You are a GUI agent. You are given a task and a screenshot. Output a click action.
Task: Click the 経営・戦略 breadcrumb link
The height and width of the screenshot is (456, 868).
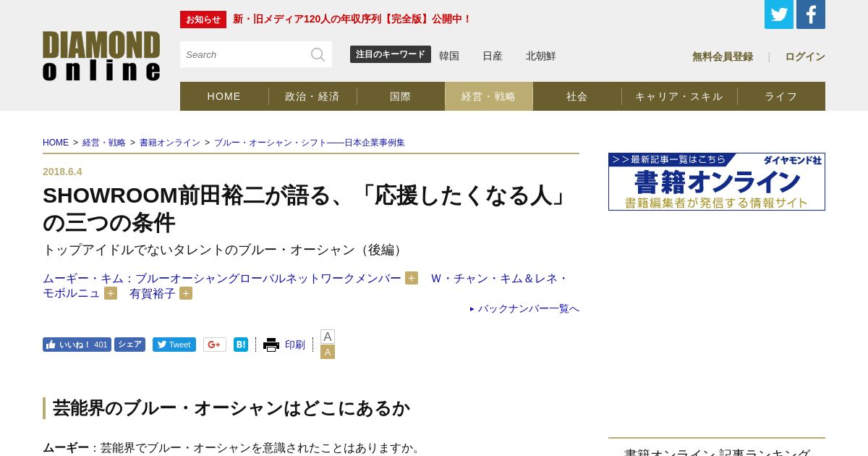point(104,143)
